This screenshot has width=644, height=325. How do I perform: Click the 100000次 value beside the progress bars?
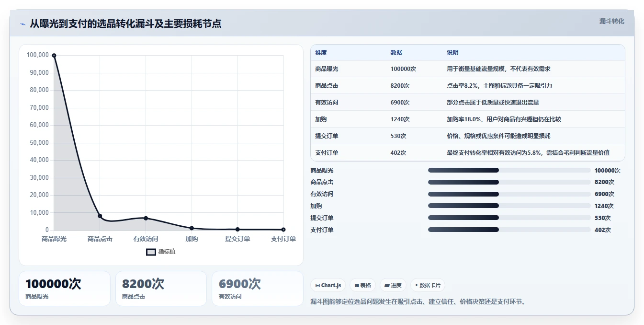(607, 171)
